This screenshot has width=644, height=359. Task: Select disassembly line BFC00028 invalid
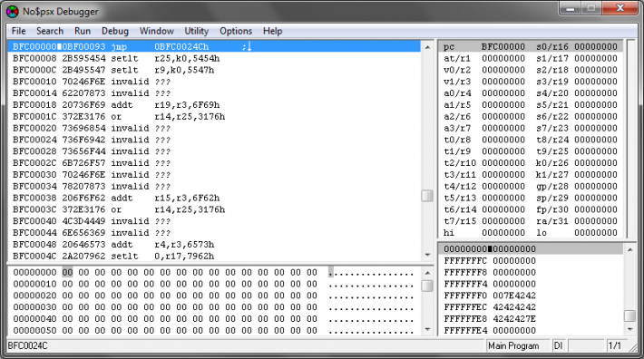click(214, 151)
